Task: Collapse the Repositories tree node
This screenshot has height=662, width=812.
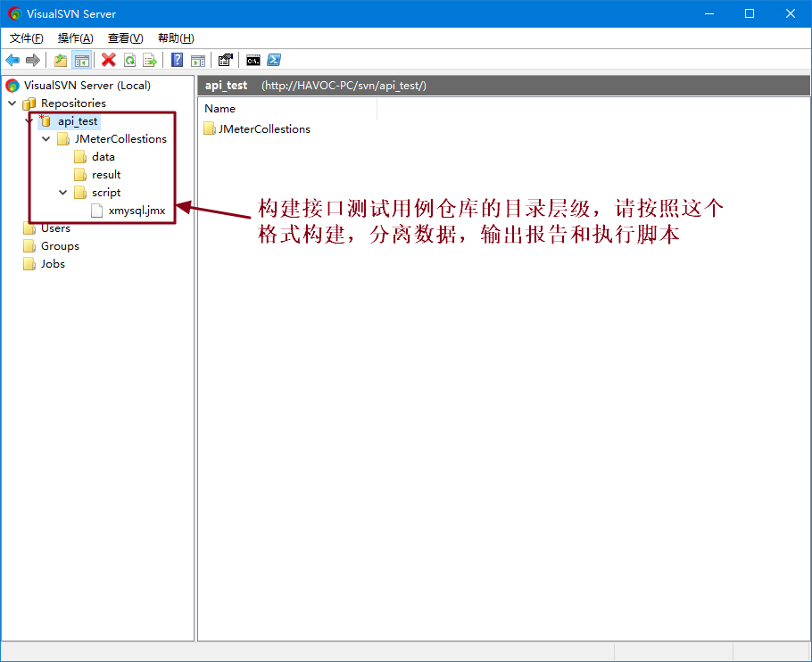Action: pyautogui.click(x=12, y=103)
